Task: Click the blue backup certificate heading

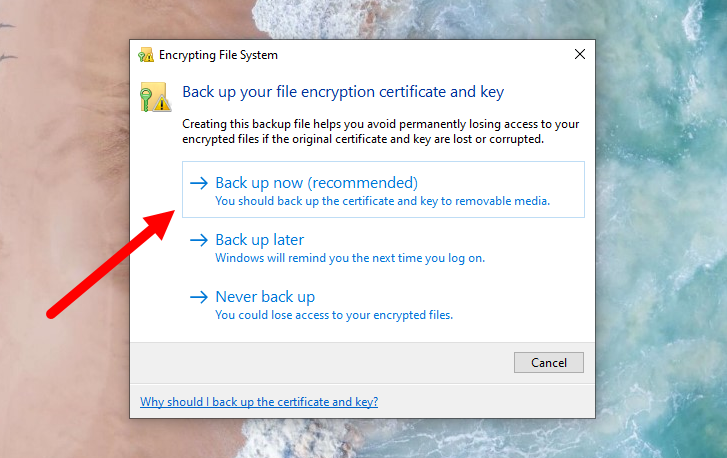Action: tap(343, 92)
